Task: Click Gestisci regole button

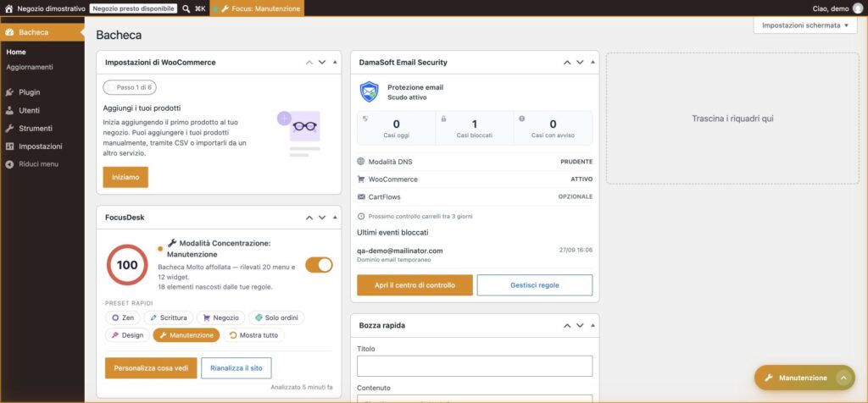Action: (x=535, y=285)
